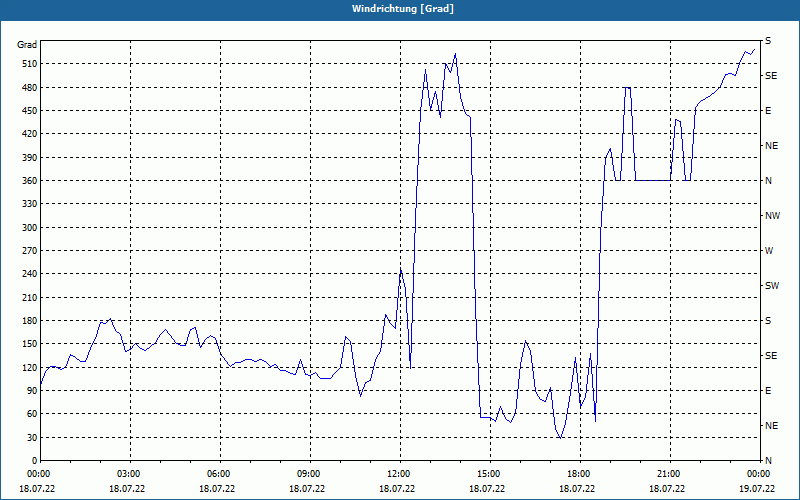Click the 30 degree axis label
Viewport: 800px width, 500px height.
click(32, 438)
